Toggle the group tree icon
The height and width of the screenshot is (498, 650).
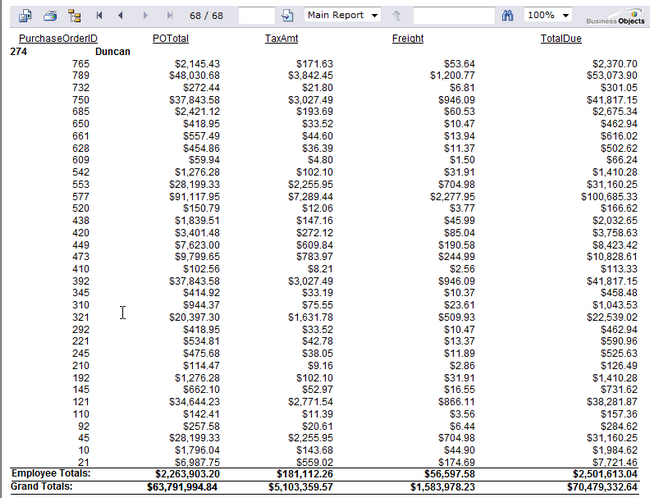(75, 16)
